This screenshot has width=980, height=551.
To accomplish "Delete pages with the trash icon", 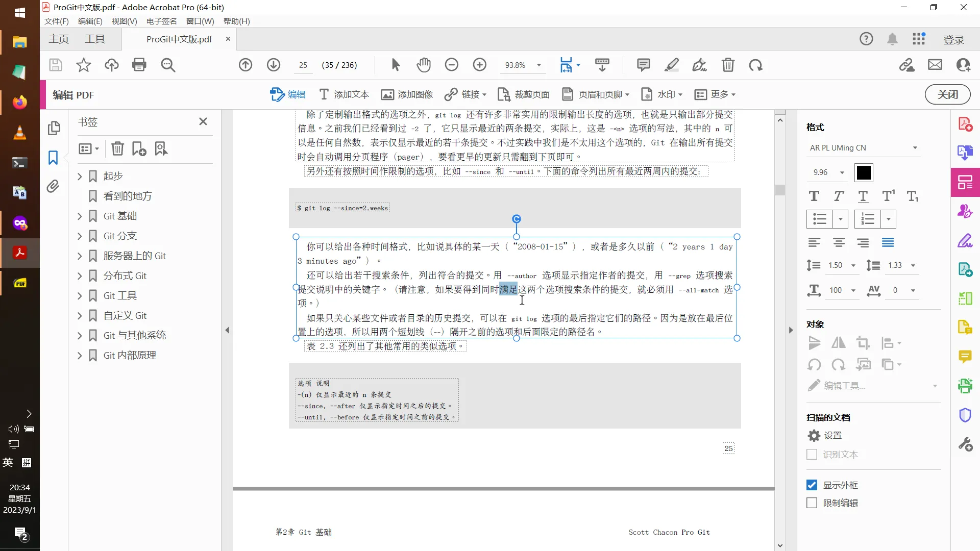I will pos(728,65).
